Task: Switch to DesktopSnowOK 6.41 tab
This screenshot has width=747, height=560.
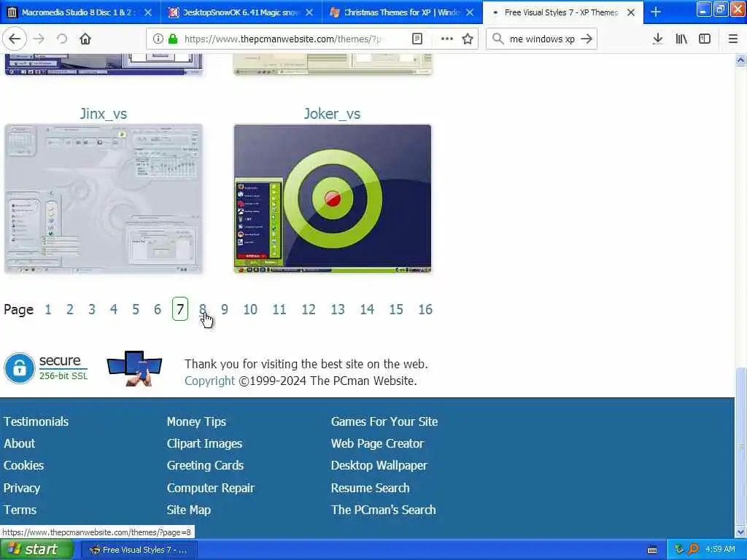Action: tap(241, 12)
